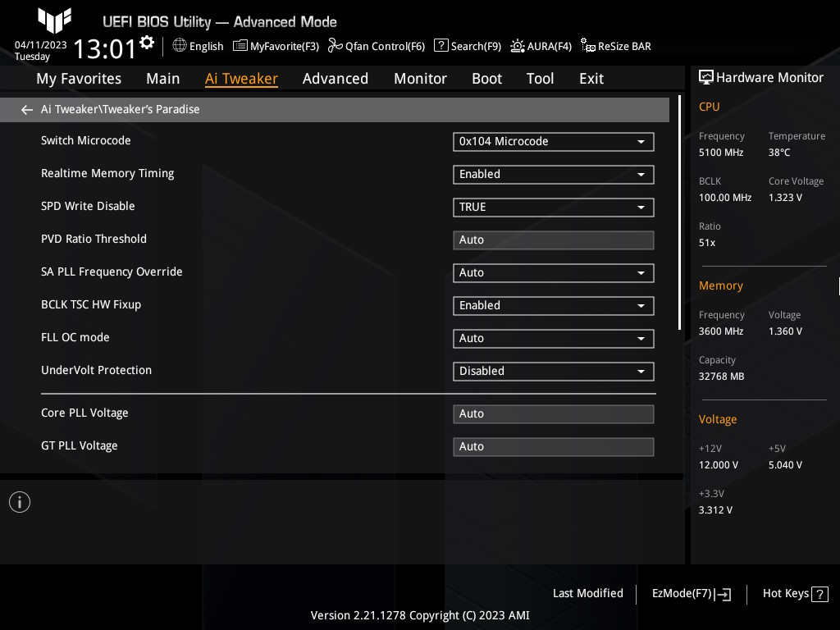Image resolution: width=840 pixels, height=630 pixels.
Task: Click the info icon at bottom left
Action: (x=20, y=502)
